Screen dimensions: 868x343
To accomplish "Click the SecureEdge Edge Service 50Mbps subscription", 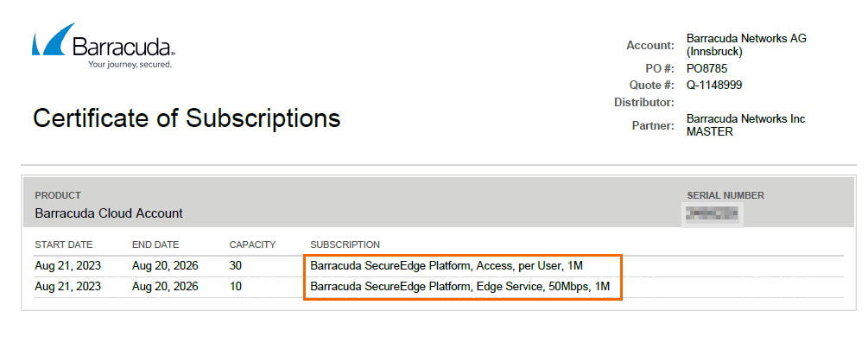I will 460,287.
